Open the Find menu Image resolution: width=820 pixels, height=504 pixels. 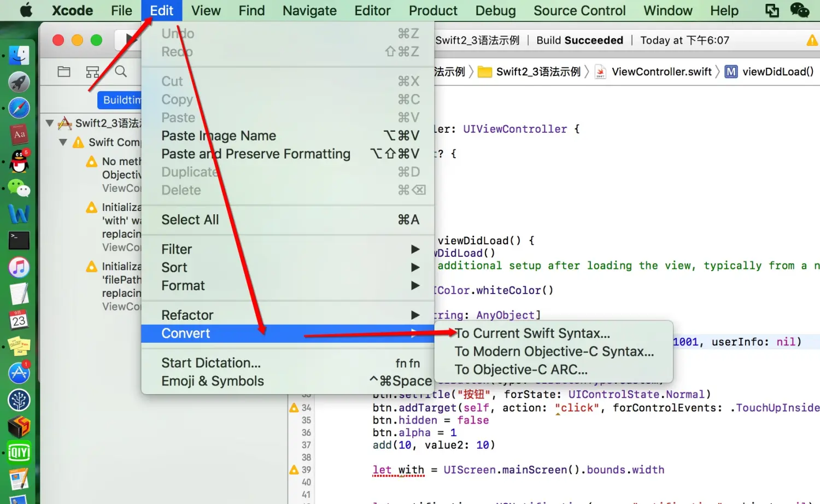pyautogui.click(x=251, y=10)
